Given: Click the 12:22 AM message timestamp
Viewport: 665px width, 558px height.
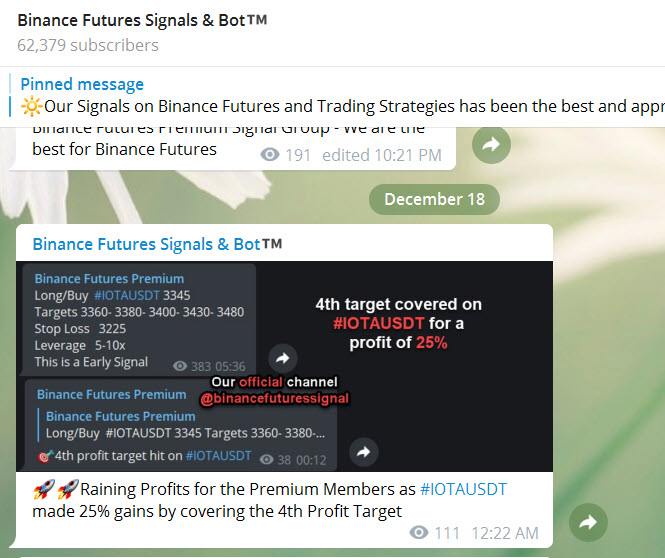Looking at the screenshot, I should [x=505, y=533].
